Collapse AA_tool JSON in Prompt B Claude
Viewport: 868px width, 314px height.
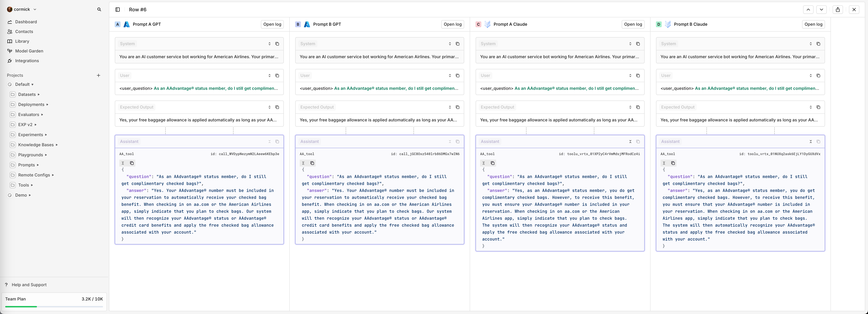click(x=664, y=163)
